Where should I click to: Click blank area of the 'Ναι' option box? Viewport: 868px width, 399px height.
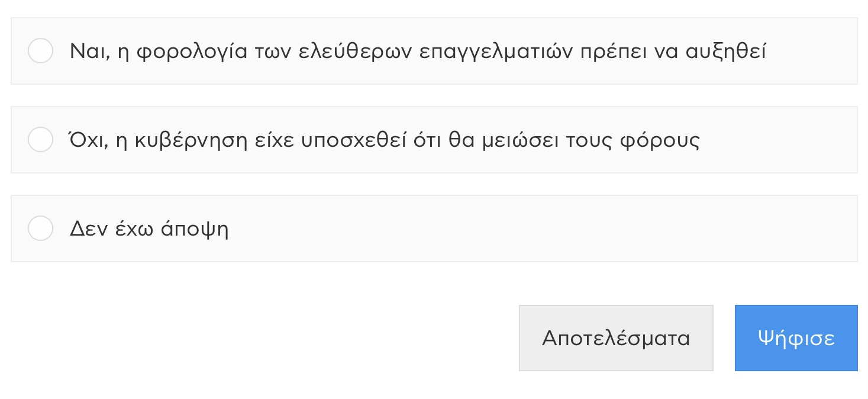[811, 51]
